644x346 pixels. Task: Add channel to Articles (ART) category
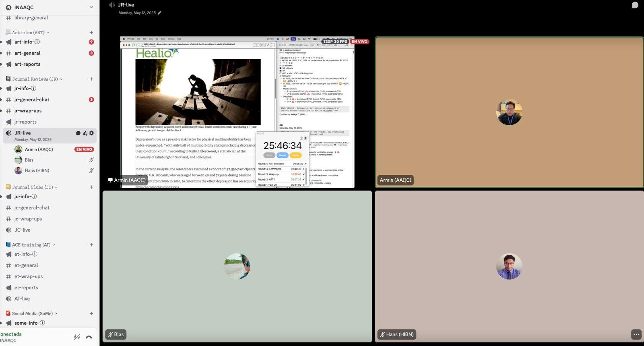click(x=91, y=33)
